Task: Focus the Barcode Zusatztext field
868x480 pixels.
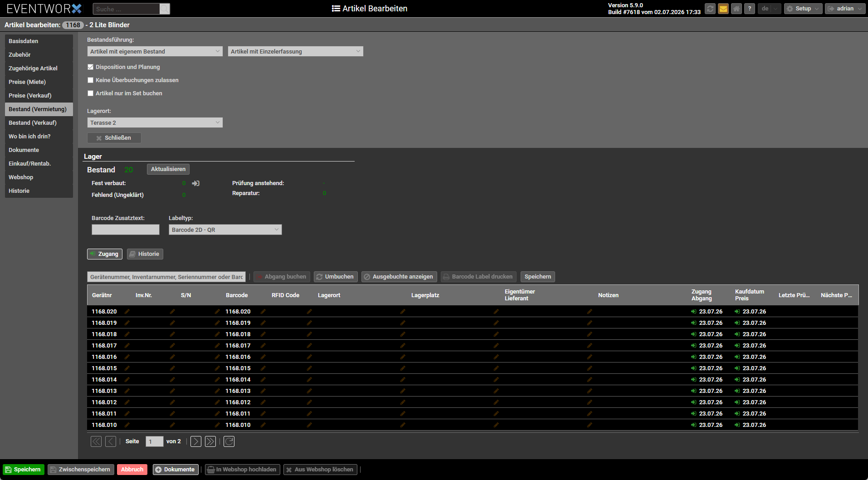Action: click(x=126, y=230)
